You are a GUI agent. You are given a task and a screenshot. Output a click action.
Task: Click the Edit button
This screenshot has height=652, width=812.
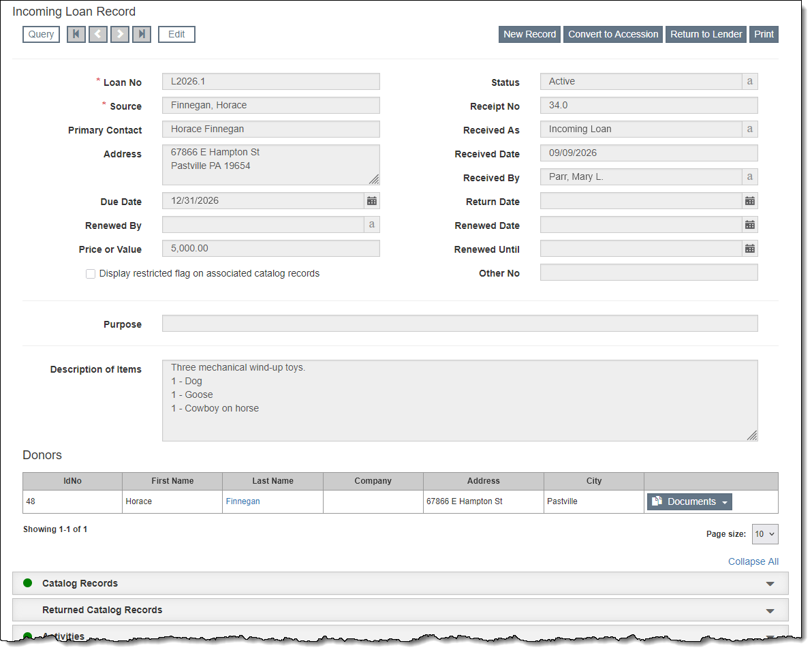tap(176, 34)
